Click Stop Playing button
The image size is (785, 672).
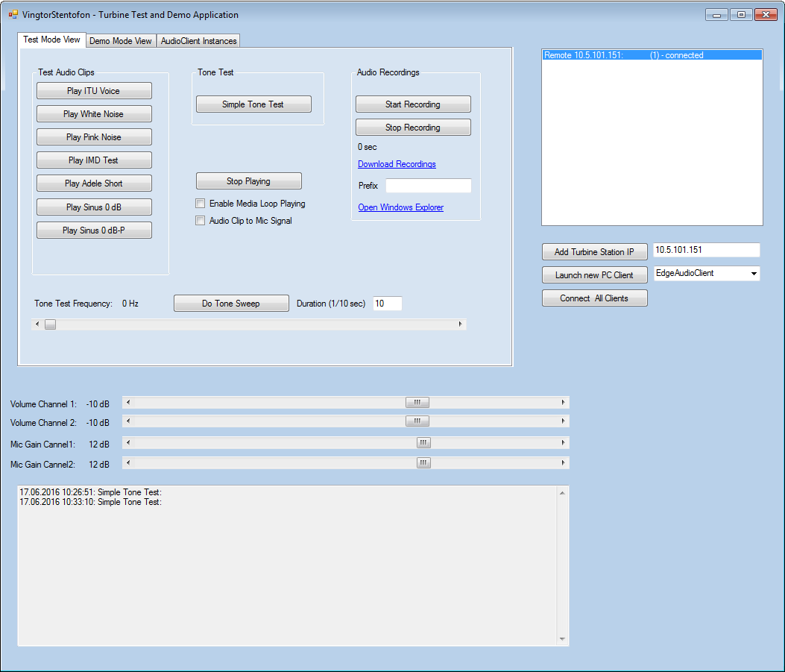(x=248, y=181)
